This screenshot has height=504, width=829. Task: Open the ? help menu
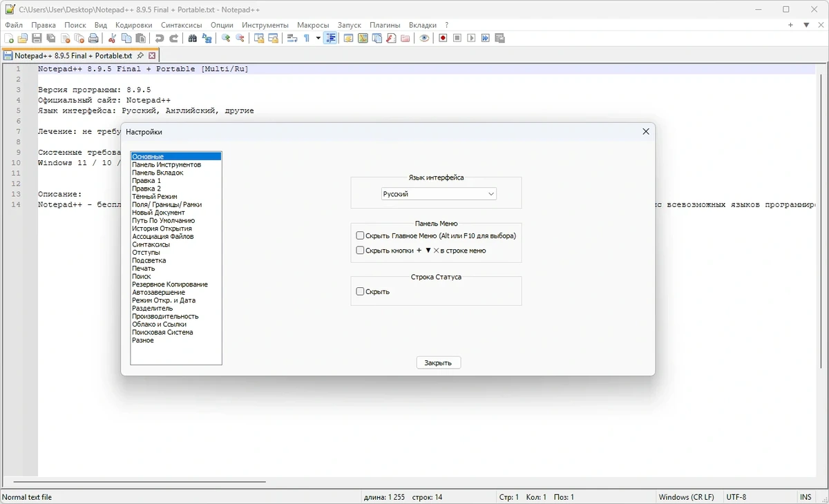pyautogui.click(x=447, y=25)
